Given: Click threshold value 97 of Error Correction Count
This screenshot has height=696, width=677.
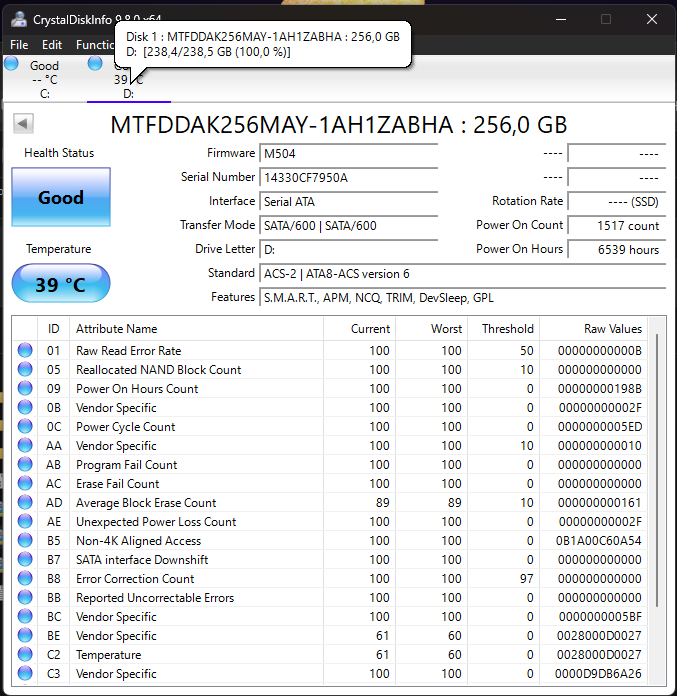Looking at the screenshot, I should coord(527,579).
